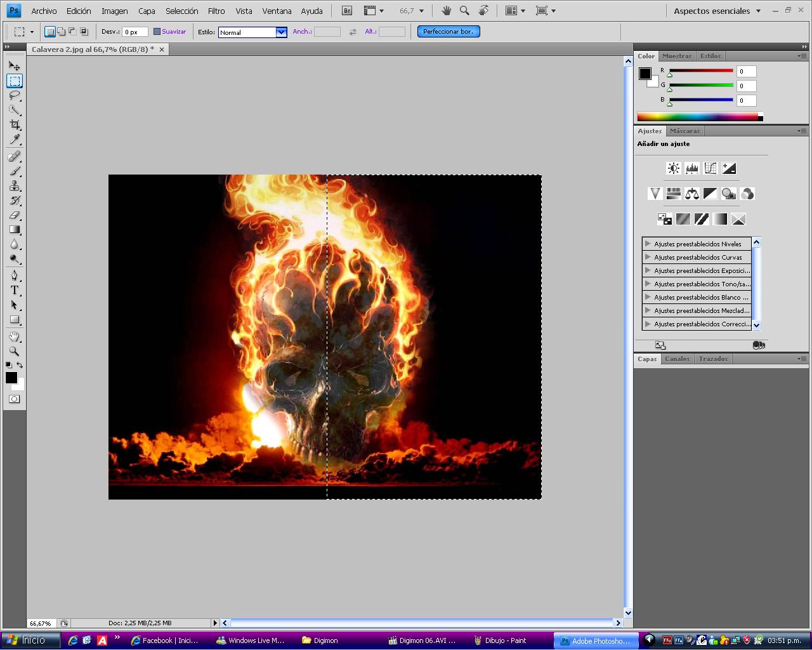Expand Ajustes preestablecidos Tono/saturación
The image size is (812, 650).
point(648,284)
